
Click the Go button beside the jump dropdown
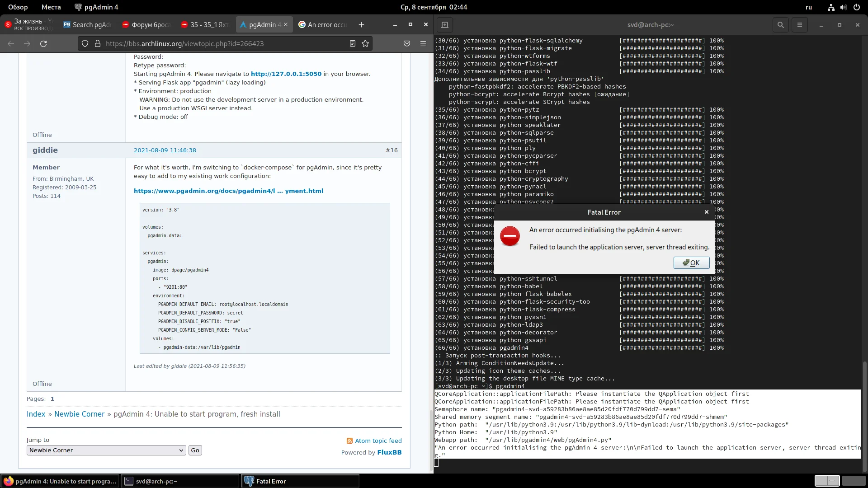pyautogui.click(x=195, y=450)
